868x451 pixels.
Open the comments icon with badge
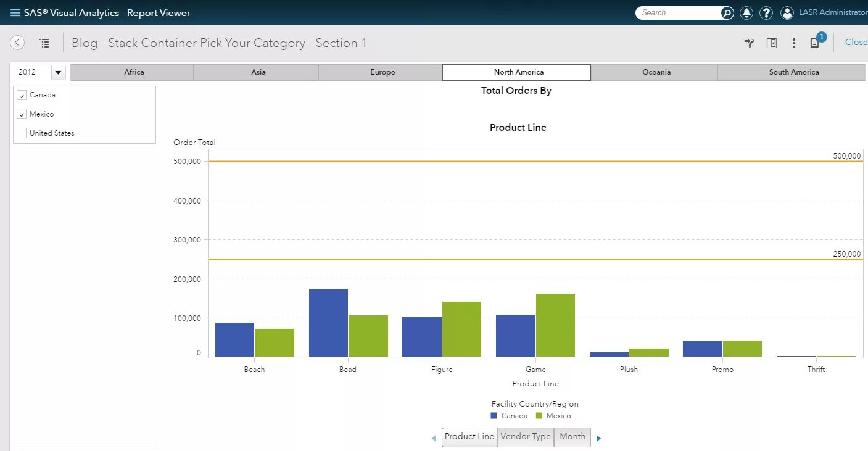[x=816, y=42]
